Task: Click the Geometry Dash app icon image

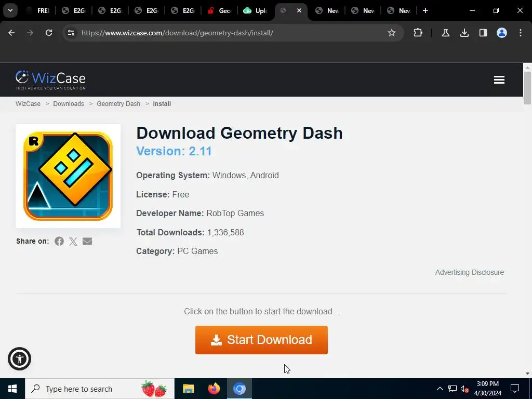Action: [x=68, y=176]
